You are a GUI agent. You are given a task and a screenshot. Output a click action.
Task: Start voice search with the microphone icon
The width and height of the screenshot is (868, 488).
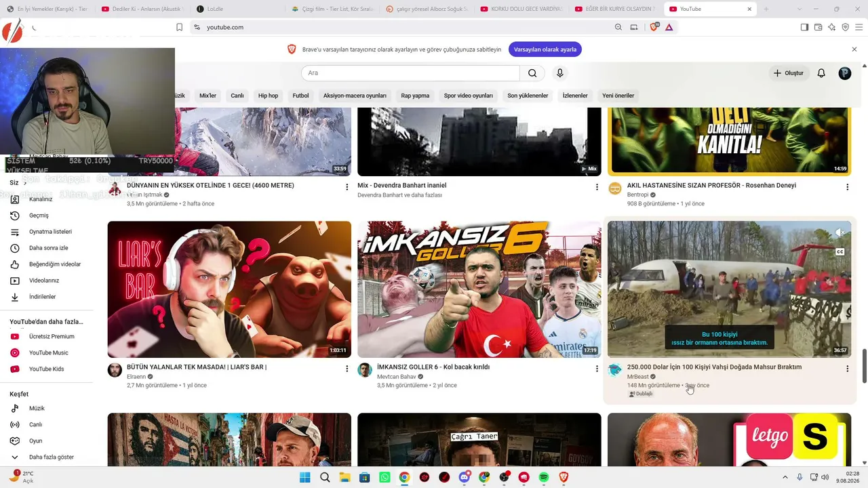tap(559, 73)
